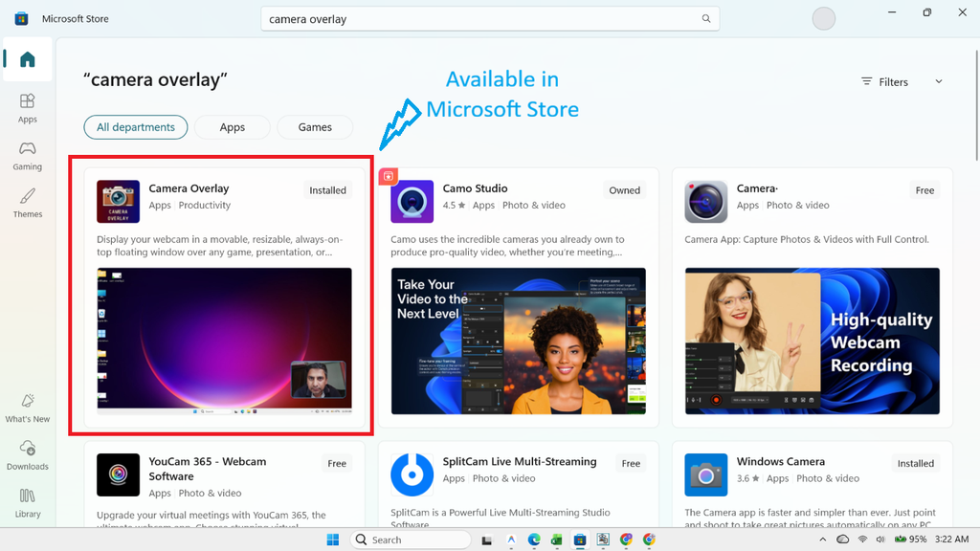The height and width of the screenshot is (551, 980).
Task: Click the Windows Camera app icon
Action: tap(705, 474)
